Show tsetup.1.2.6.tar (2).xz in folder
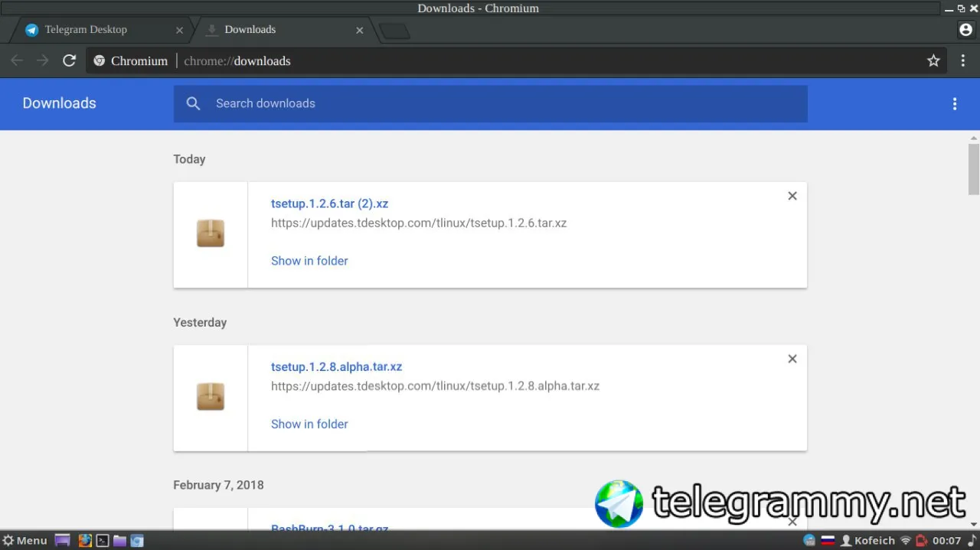This screenshot has height=550, width=980. (309, 261)
